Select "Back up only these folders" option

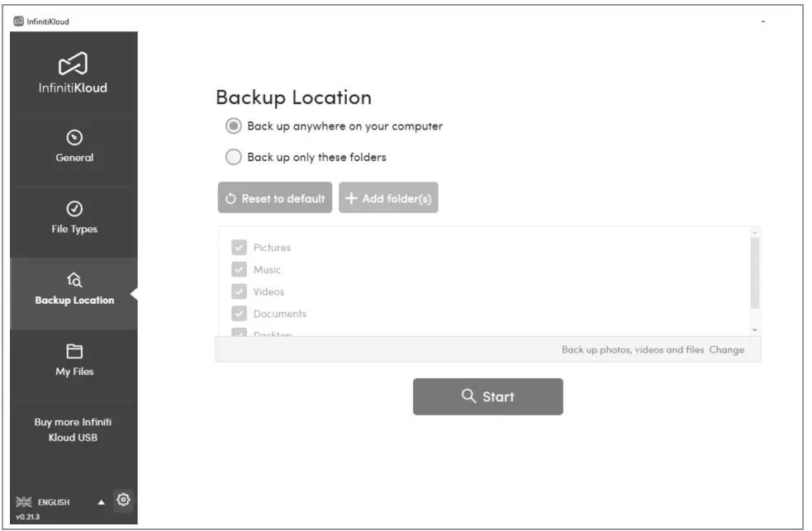pos(234,157)
